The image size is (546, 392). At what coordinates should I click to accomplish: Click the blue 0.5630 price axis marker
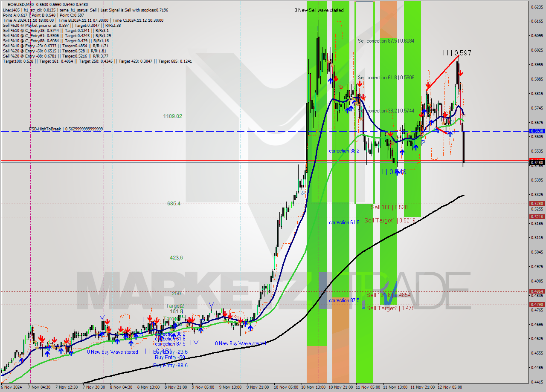[536, 131]
